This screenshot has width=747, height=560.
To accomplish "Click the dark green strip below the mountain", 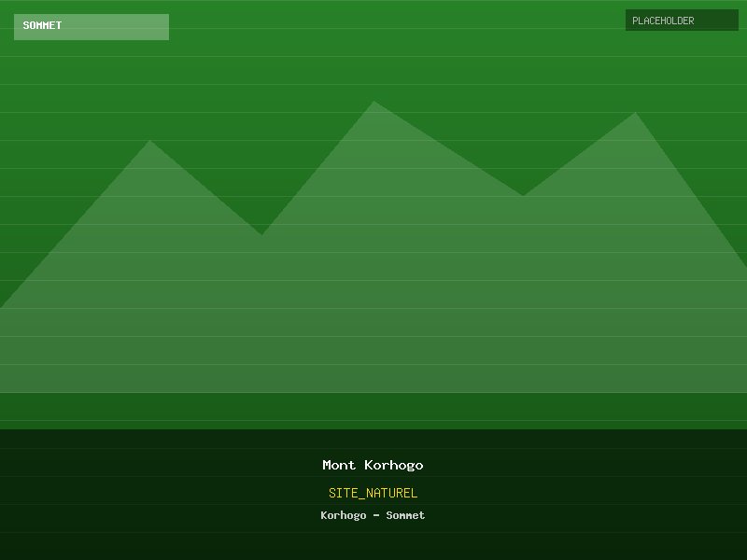I will point(373,411).
